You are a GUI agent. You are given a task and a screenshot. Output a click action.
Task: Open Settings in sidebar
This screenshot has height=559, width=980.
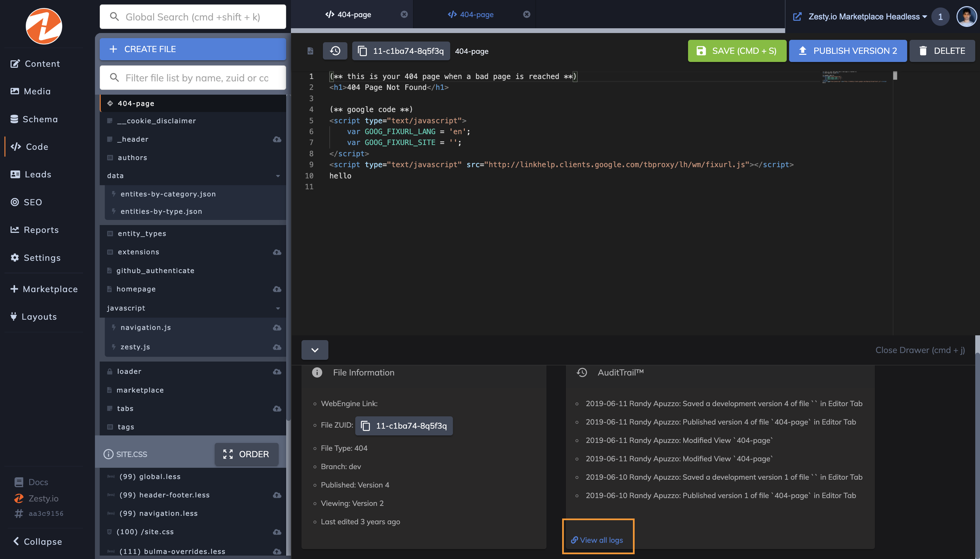(35, 258)
